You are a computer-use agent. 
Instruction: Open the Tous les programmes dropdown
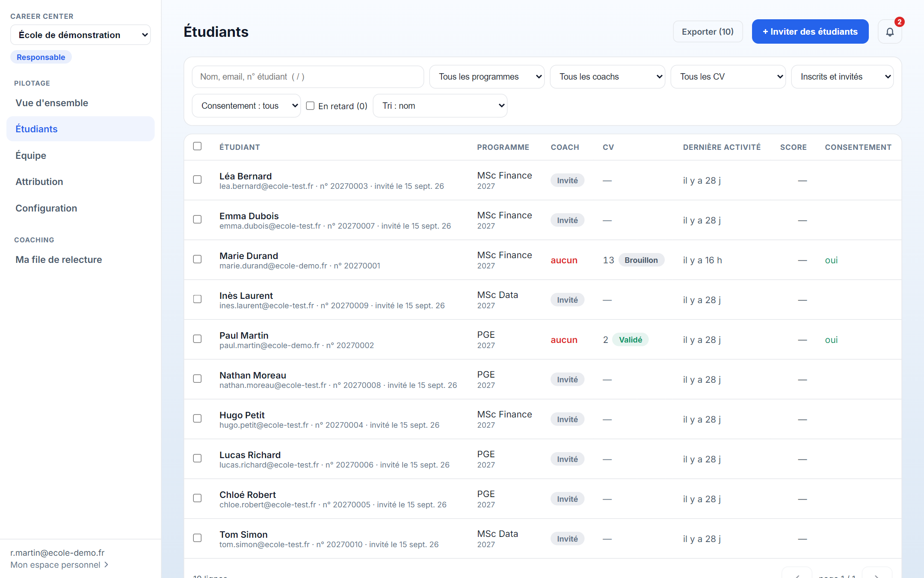tap(487, 77)
